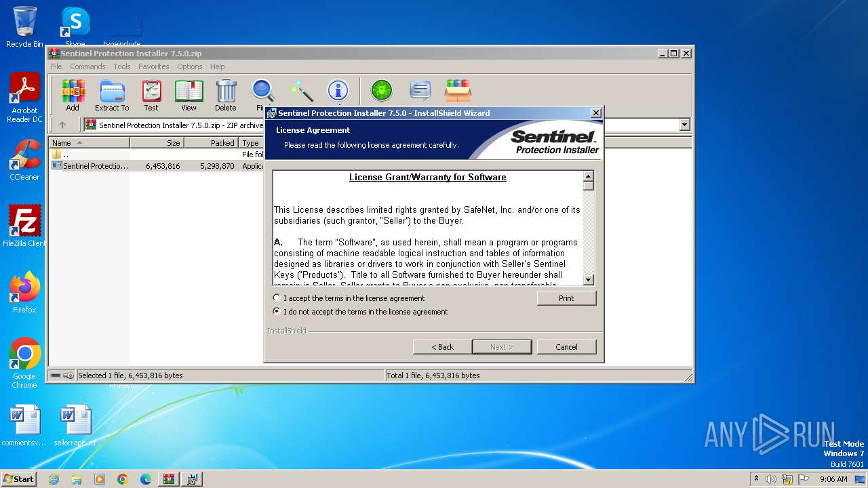The width and height of the screenshot is (868, 488).
Task: Open CCleaner desktop icon
Action: (x=24, y=160)
